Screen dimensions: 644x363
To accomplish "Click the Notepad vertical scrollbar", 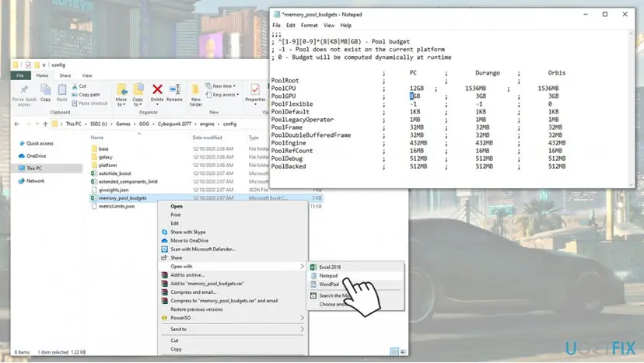I will coord(632,109).
